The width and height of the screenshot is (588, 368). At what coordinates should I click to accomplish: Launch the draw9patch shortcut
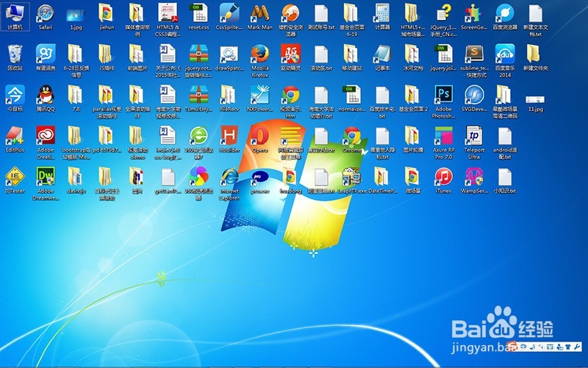coord(229,58)
